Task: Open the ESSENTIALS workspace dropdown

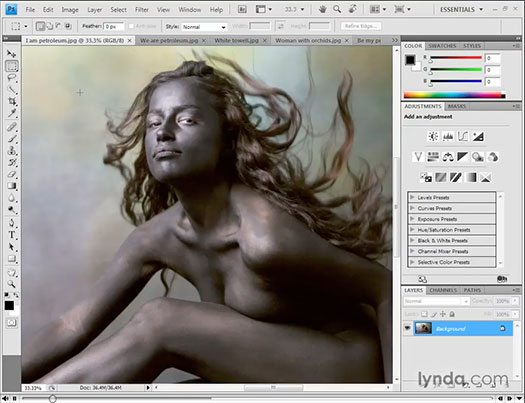Action: coord(461,9)
